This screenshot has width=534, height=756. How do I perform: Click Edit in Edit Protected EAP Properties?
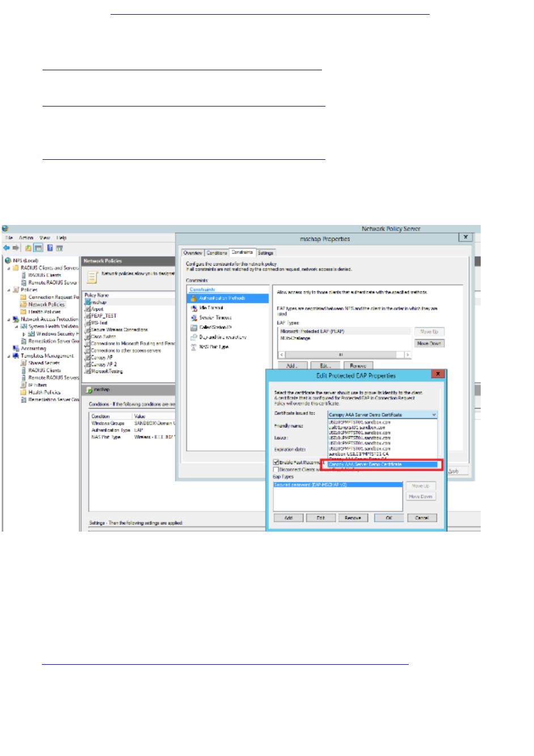click(321, 518)
